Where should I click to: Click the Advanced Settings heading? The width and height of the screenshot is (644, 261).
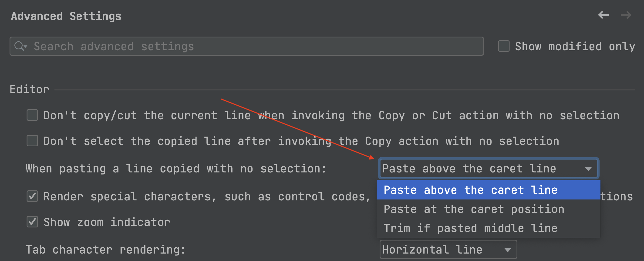click(x=66, y=16)
